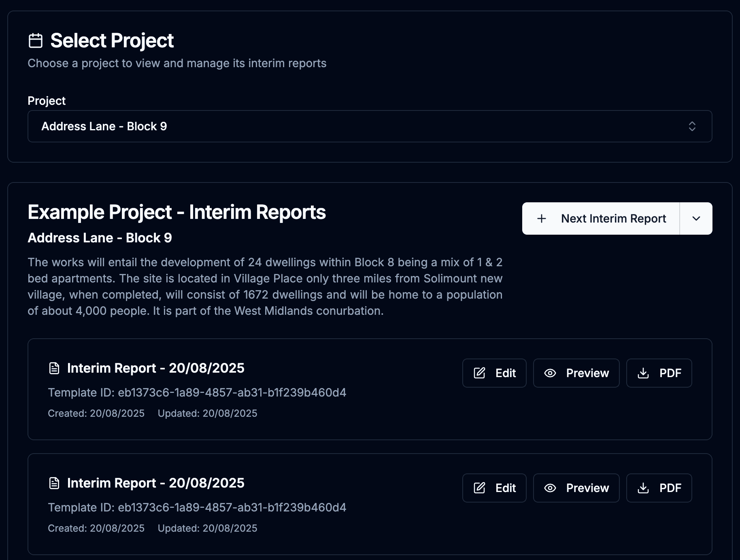Screen dimensions: 740x560
Task: Click the download icon in first report's PDF
Action: [x=643, y=373]
